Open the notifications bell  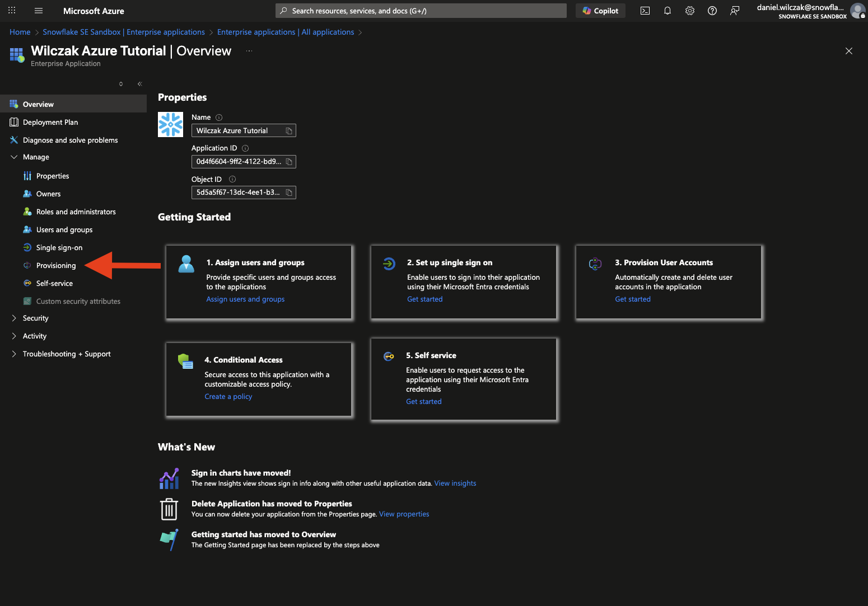coord(668,11)
